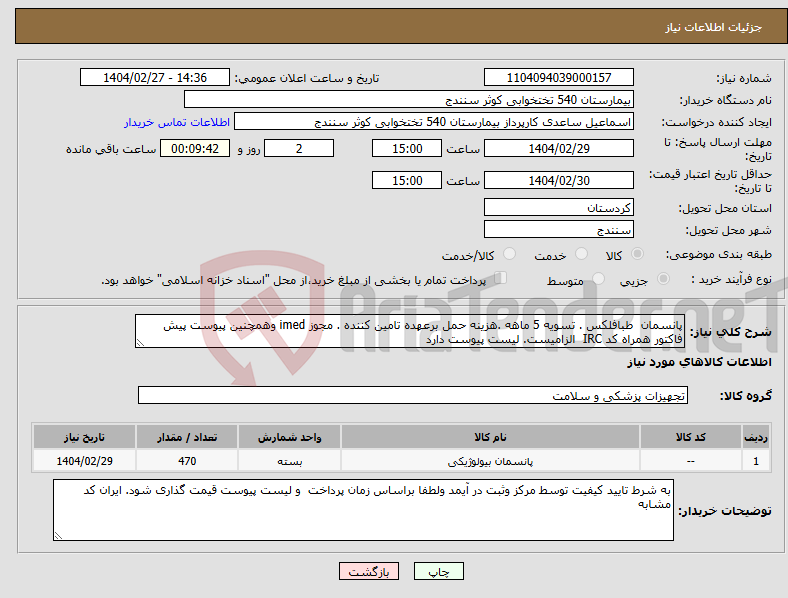This screenshot has height=598, width=788.
Task: Click the response deadline 15:00 time field
Action: point(407,149)
